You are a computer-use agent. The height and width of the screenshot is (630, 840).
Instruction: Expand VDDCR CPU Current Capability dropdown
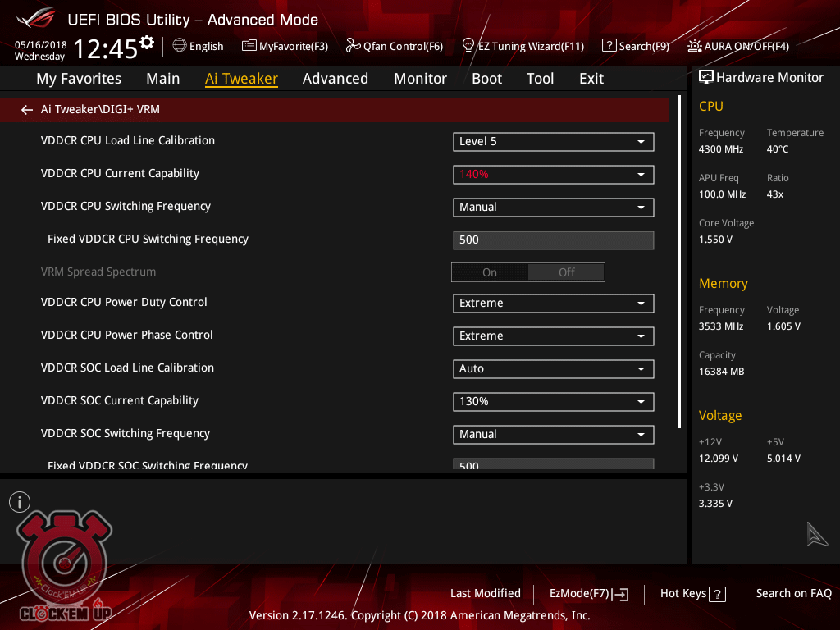point(553,175)
